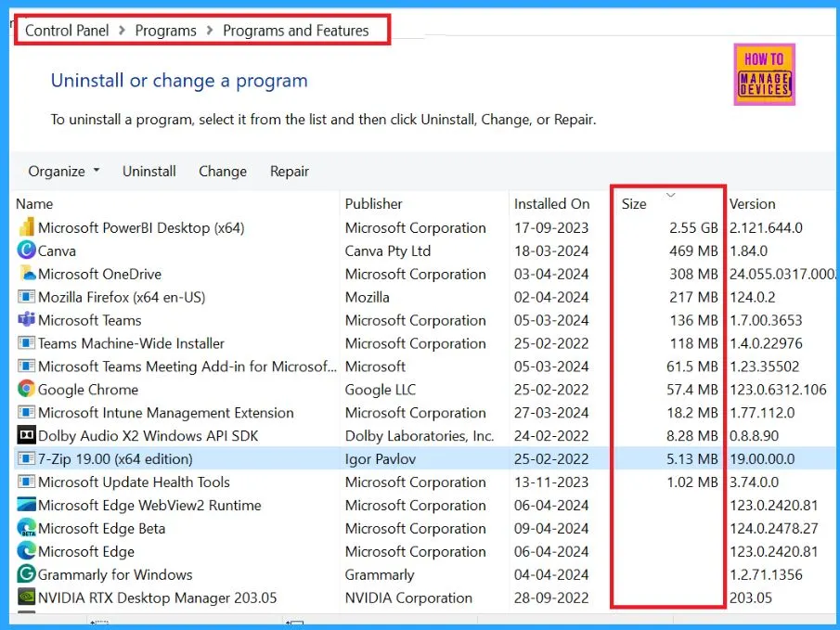This screenshot has width=840, height=630.
Task: Select NVIDIA RTX Desktop Manager 203.05
Action: pyautogui.click(x=158, y=598)
